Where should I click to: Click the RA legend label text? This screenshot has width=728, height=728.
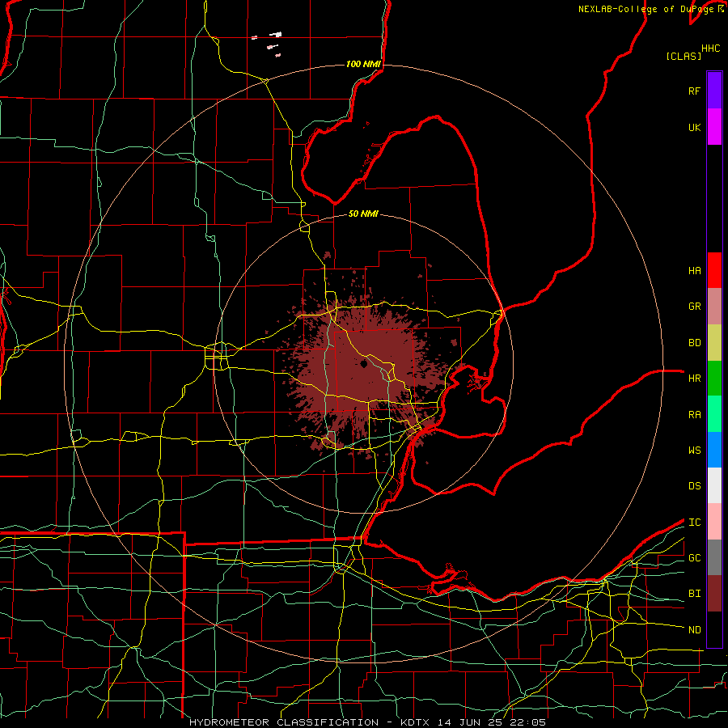695,414
